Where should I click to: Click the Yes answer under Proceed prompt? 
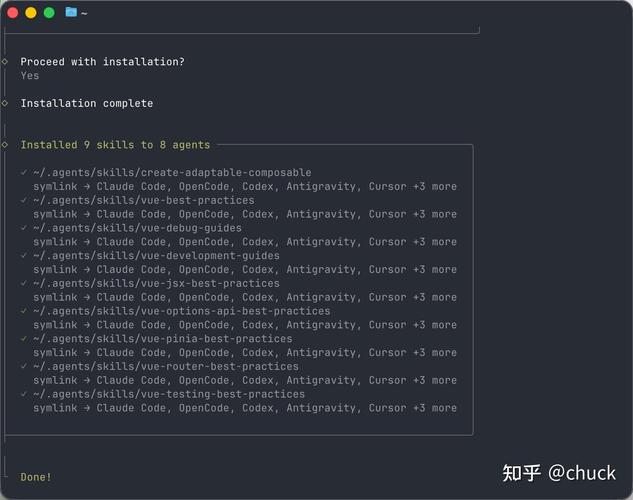[x=30, y=76]
